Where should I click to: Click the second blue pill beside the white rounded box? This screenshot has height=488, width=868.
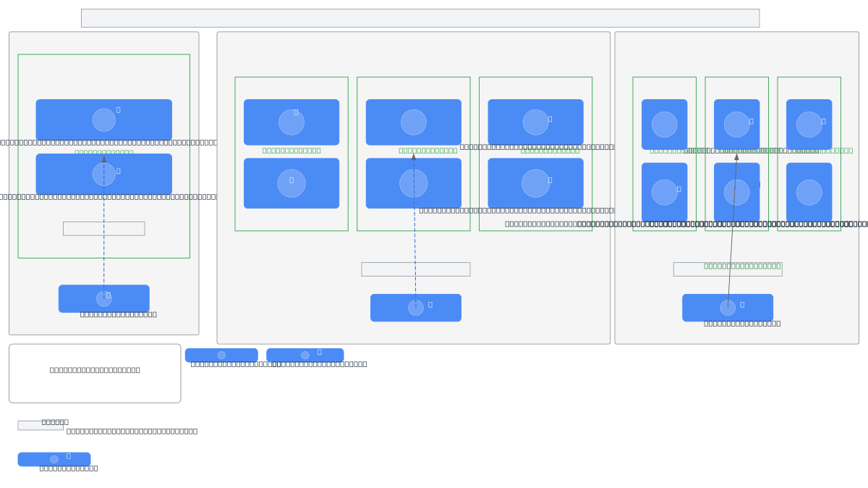pos(305,356)
